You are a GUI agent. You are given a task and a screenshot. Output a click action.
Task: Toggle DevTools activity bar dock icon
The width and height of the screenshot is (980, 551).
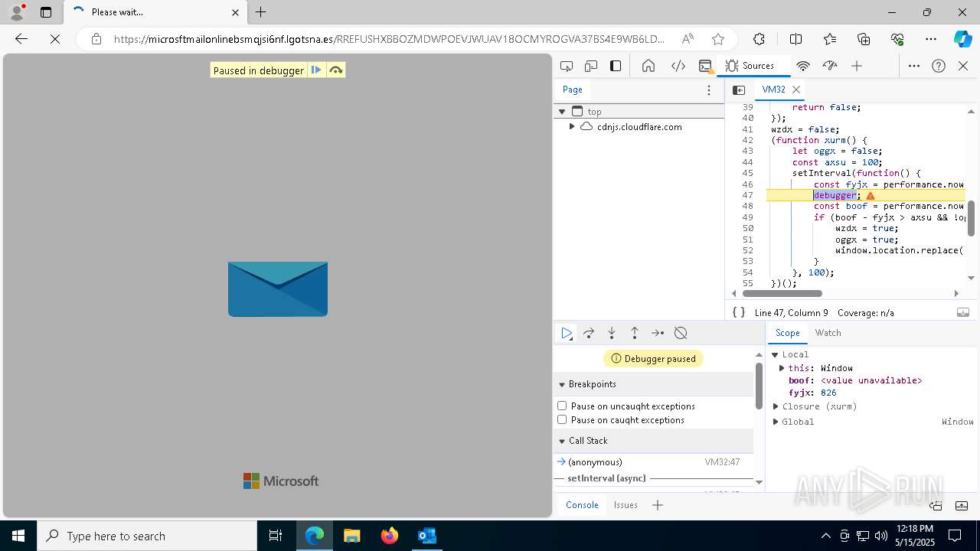pyautogui.click(x=616, y=66)
